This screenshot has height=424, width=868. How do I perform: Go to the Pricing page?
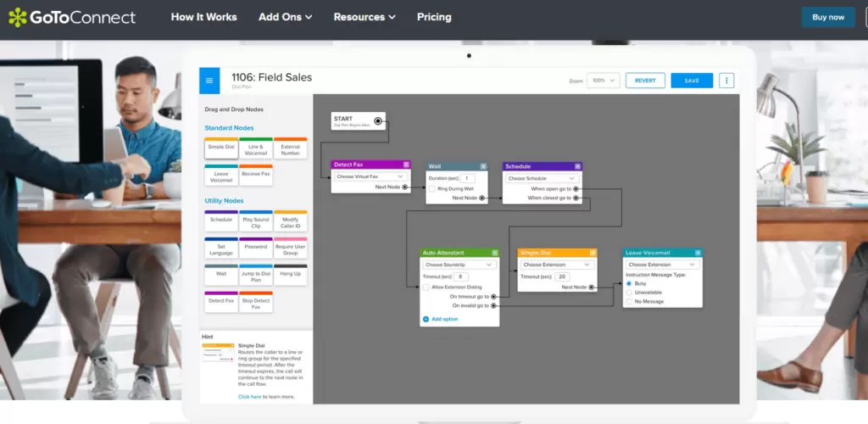[434, 17]
